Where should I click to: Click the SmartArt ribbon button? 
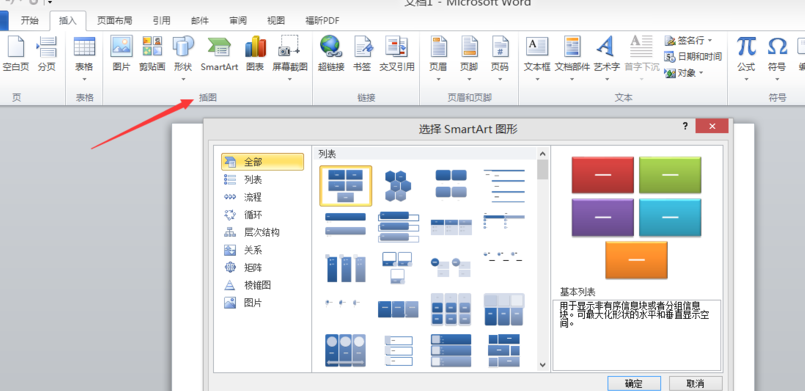(x=219, y=54)
